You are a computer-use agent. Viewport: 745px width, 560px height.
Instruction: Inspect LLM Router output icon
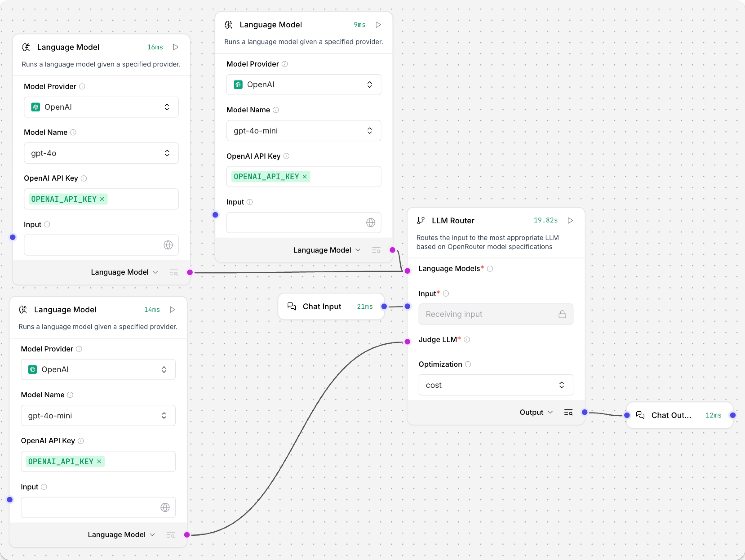coord(568,412)
